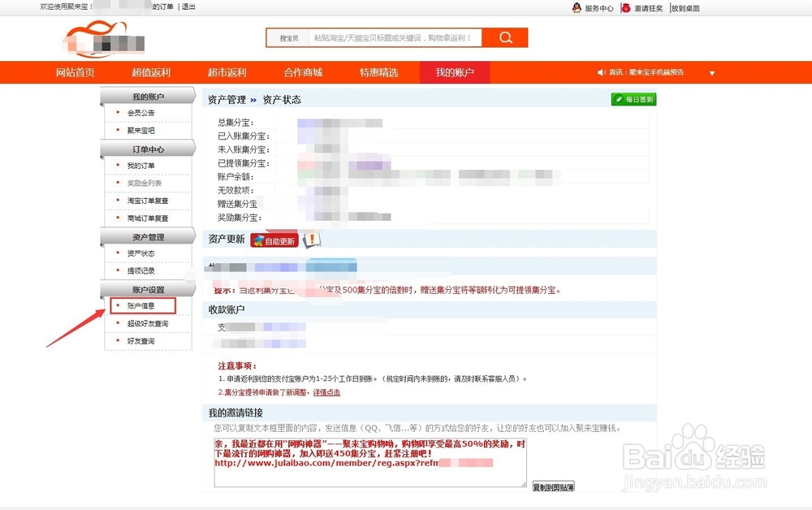The image size is (812, 510).
Task: Click the magnifying glass search icon
Action: (505, 37)
